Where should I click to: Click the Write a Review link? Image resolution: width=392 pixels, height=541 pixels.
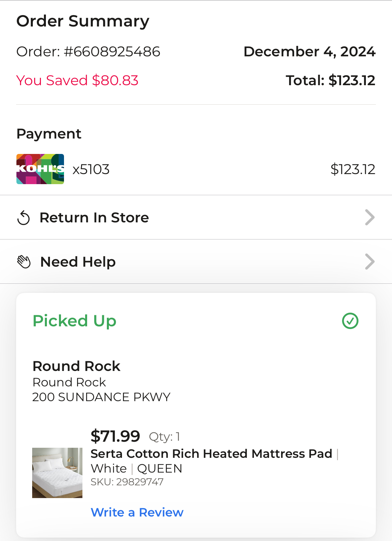click(137, 512)
